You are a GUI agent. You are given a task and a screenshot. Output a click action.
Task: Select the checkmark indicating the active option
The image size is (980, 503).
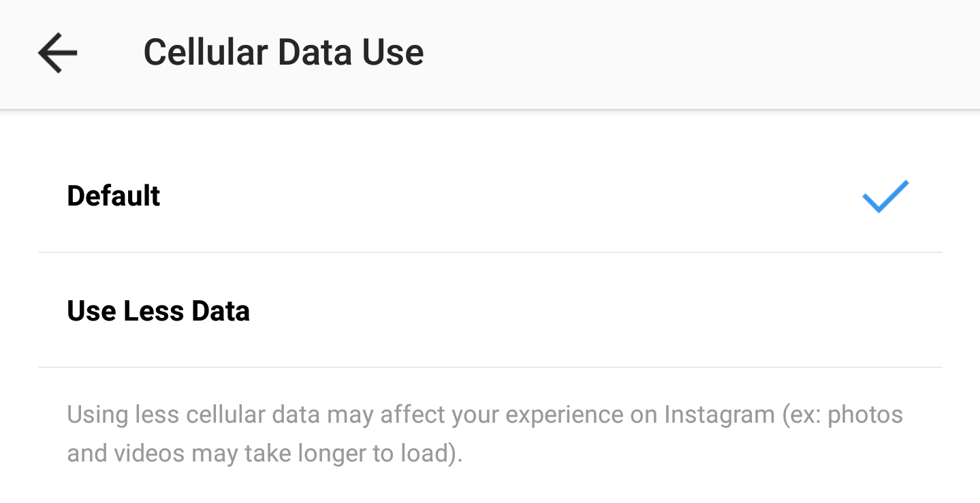point(884,196)
